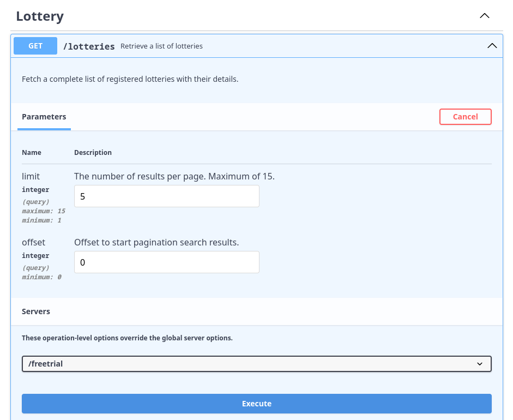Click 'The number of results per page' text
Image resolution: width=513 pixels, height=420 pixels.
coord(174,176)
